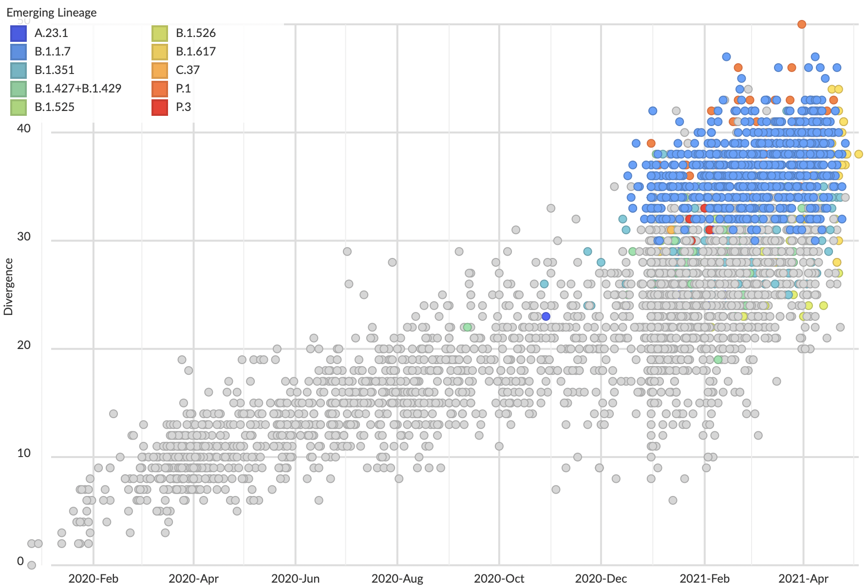
Task: Click the 40 tick on the y-axis
Action: (x=24, y=129)
